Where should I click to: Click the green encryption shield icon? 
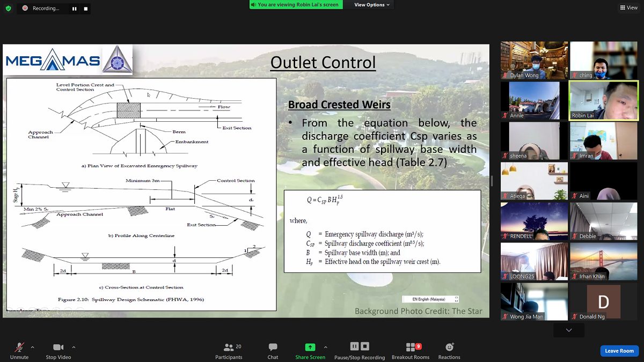tap(8, 9)
